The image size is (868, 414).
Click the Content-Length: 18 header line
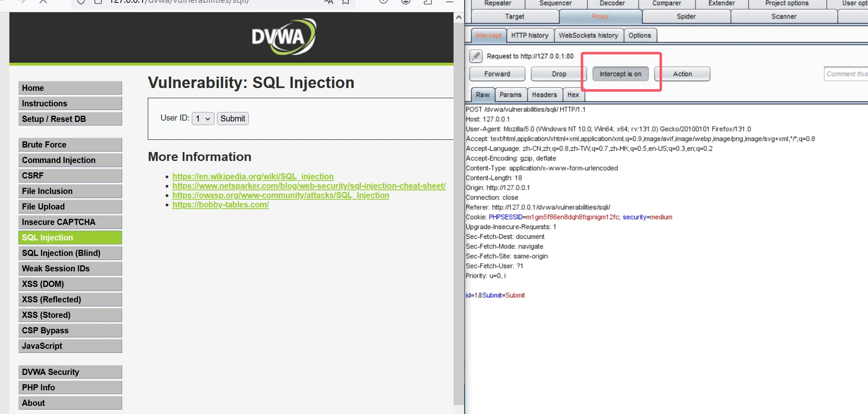[493, 178]
